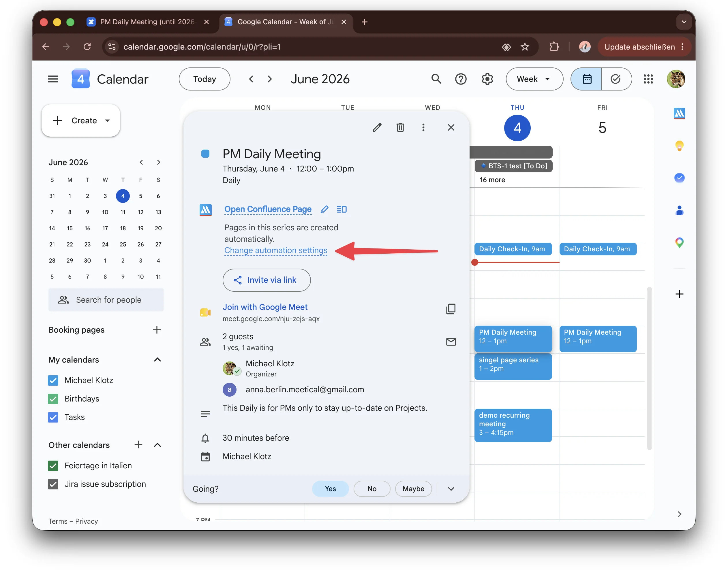Open Meetical add-on in side panel
This screenshot has width=728, height=573.
pos(679,114)
